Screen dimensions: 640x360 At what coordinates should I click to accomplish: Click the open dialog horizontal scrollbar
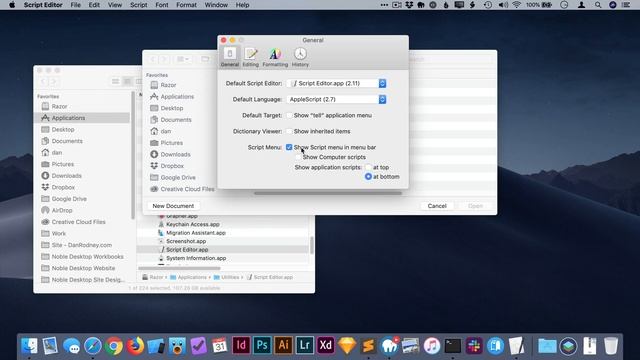click(328, 193)
